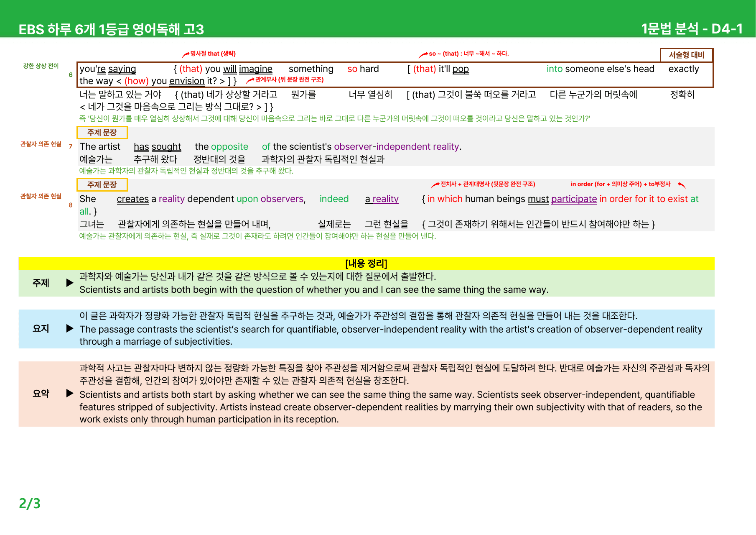Click the triangle marker beside '요약'

tap(70, 393)
